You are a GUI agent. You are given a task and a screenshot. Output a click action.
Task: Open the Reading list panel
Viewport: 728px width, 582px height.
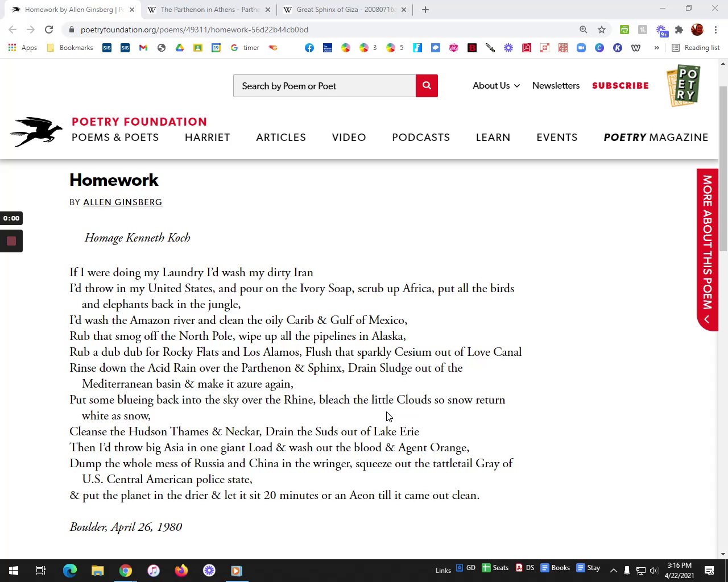[696, 48]
